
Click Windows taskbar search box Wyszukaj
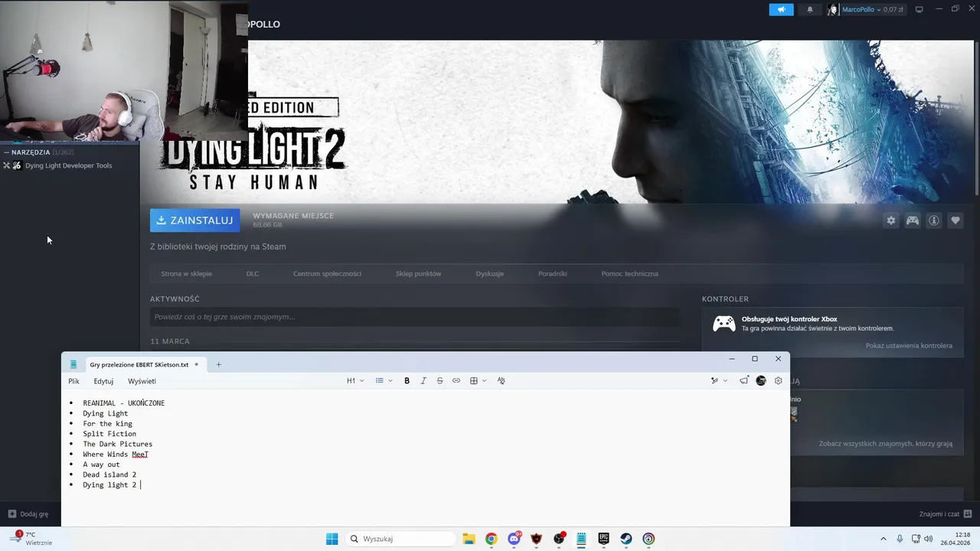pos(400,539)
